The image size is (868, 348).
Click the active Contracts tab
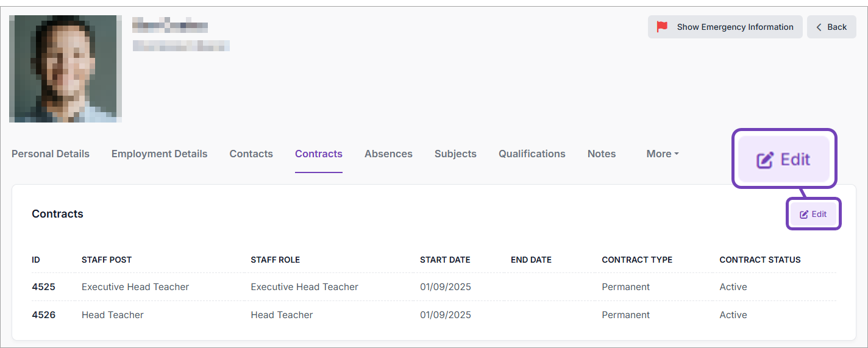coord(319,154)
